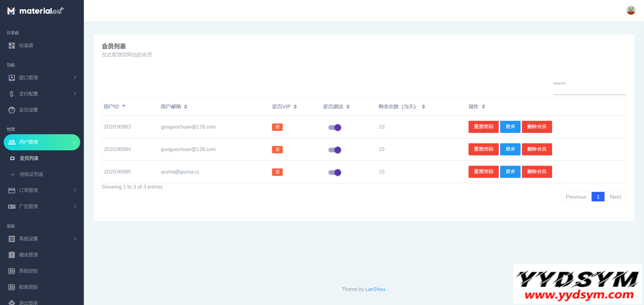The image size is (644, 305).
Task: Expand the 接口管理 submenu chevron
Action: tap(75, 78)
